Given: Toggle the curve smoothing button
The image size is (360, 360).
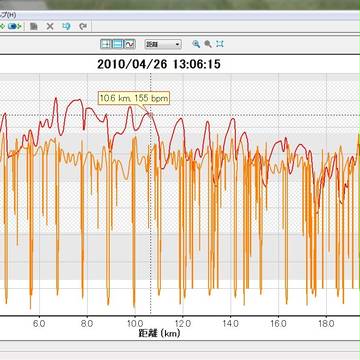Looking at the screenshot, I should (129, 44).
